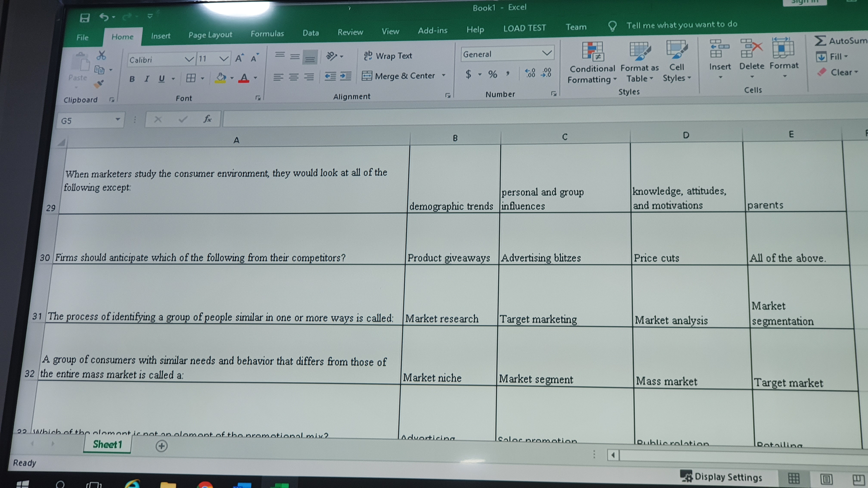Click the Cut scissors icon
868x488 pixels.
(x=101, y=55)
